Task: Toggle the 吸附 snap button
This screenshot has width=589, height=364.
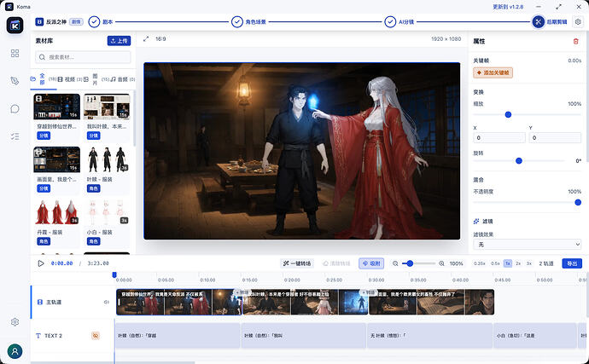Action: point(371,263)
